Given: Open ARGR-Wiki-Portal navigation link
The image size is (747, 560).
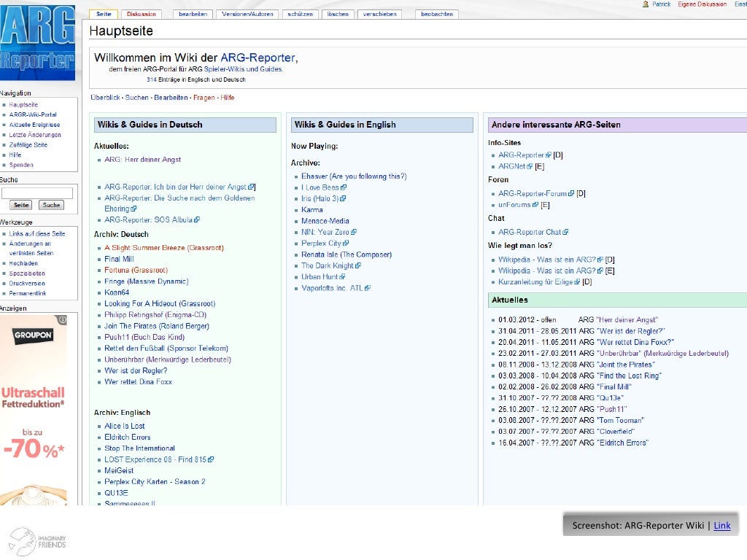Looking at the screenshot, I should 33,114.
